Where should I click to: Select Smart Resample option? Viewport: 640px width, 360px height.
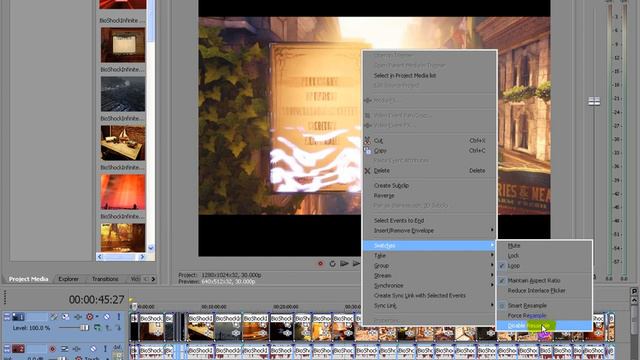[544, 305]
